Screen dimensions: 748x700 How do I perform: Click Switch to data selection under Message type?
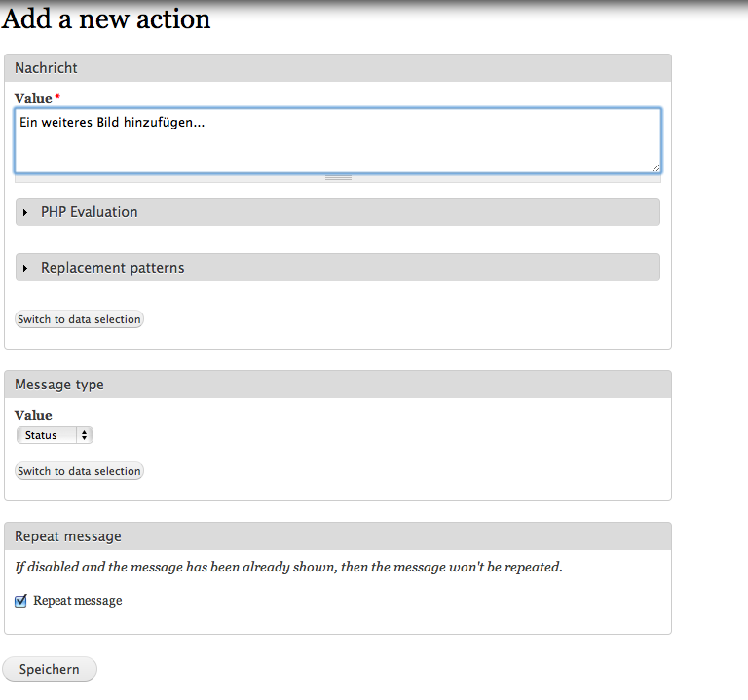(x=80, y=471)
